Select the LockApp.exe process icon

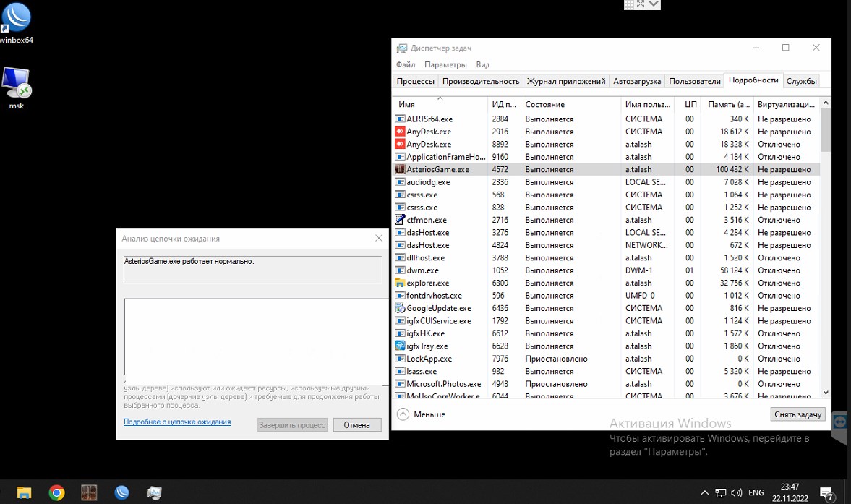[400, 359]
